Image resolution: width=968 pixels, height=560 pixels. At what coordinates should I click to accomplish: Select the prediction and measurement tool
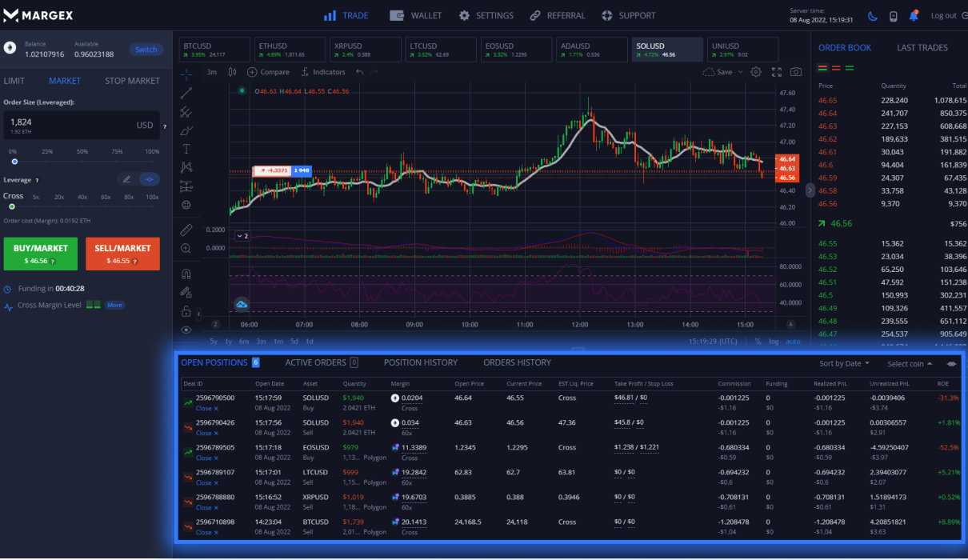click(x=186, y=186)
